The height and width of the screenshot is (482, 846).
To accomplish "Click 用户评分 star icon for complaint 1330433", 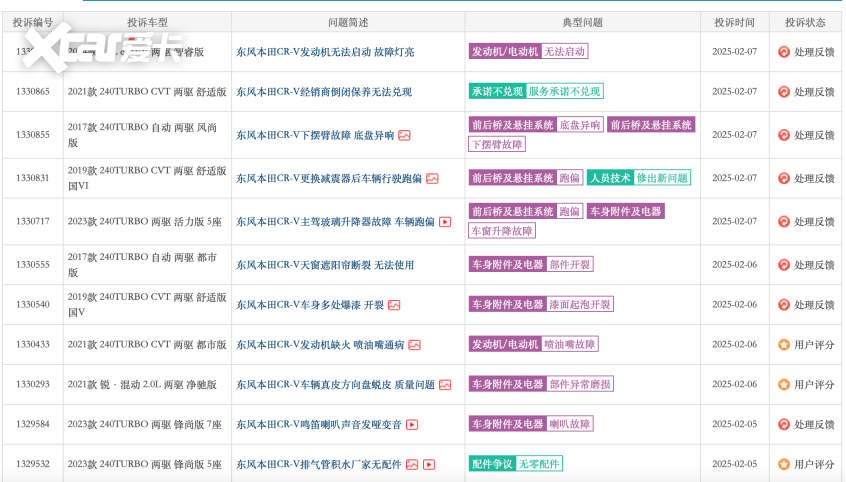I will [784, 345].
